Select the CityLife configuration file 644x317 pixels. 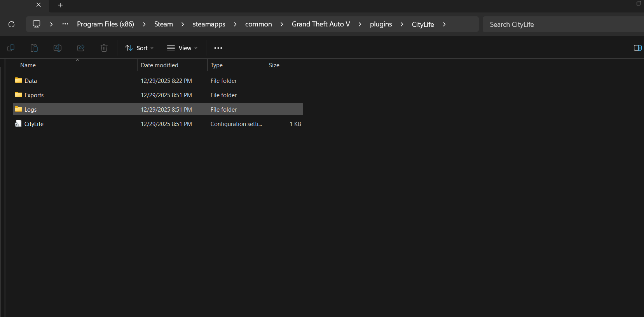tap(34, 124)
